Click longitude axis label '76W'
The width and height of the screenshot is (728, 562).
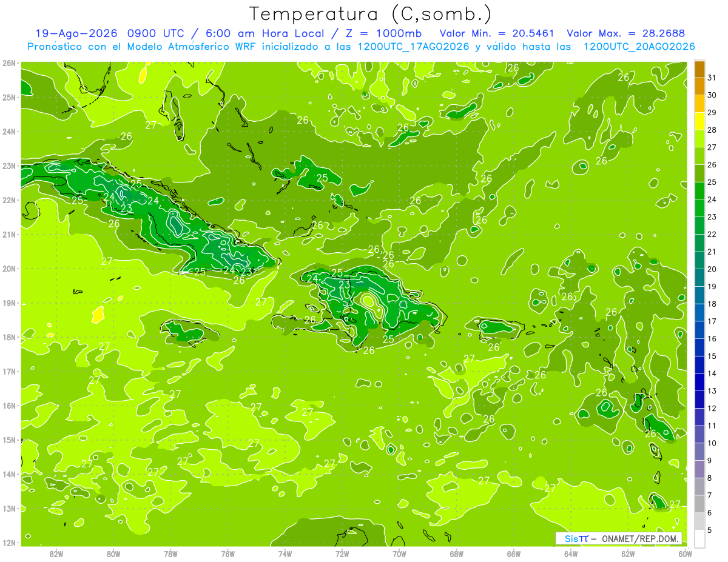coord(227,554)
